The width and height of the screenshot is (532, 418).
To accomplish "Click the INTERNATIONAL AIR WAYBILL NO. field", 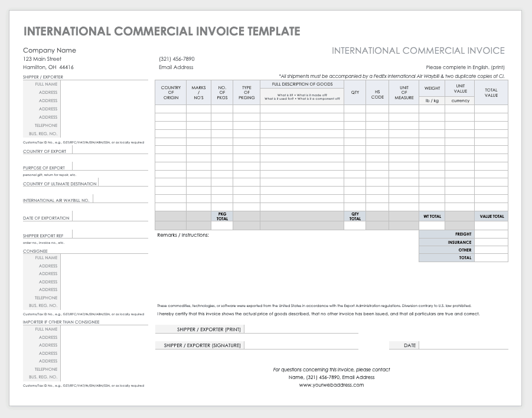I will (120, 199).
